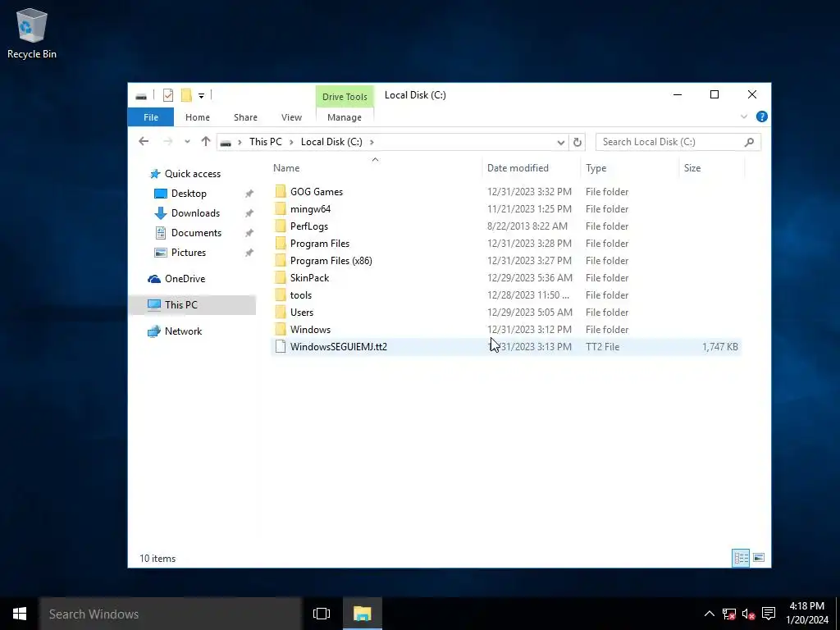
Task: Select the GOG Games folder
Action: 316,192
